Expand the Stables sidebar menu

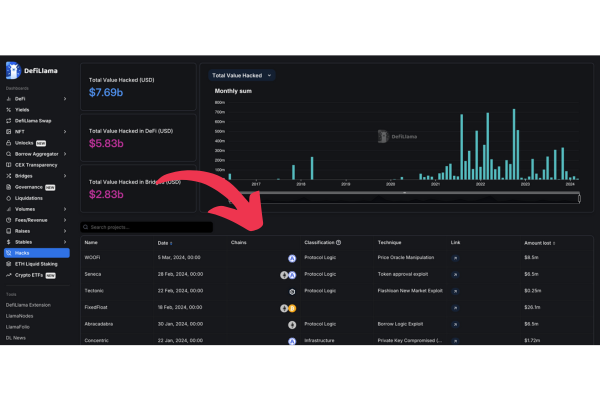[65, 242]
